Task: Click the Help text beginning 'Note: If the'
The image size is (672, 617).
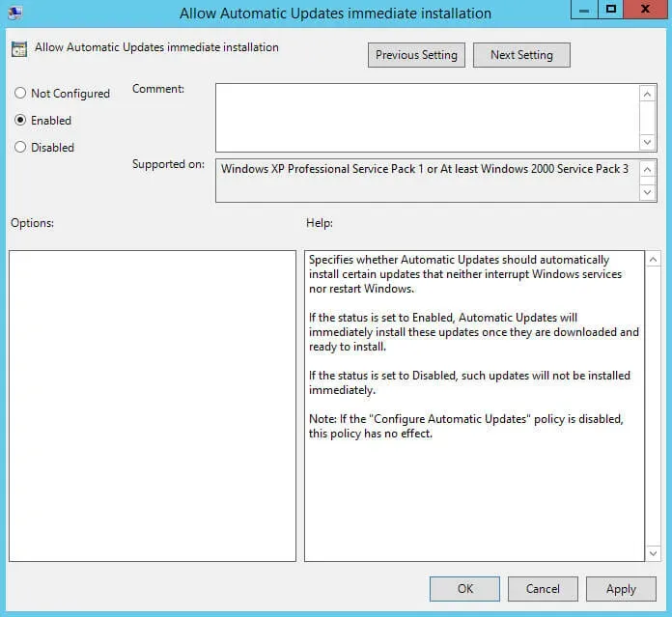Action: click(x=465, y=426)
